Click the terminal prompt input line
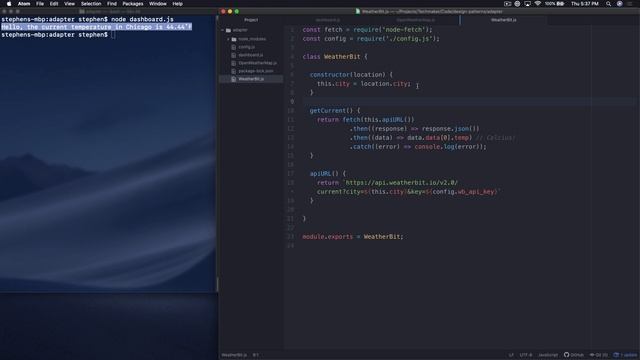The width and height of the screenshot is (640, 360). point(58,35)
